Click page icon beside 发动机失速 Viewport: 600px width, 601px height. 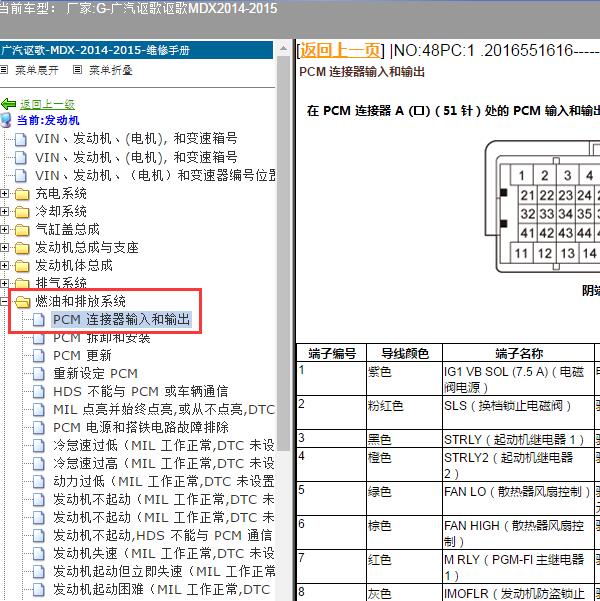(39, 554)
